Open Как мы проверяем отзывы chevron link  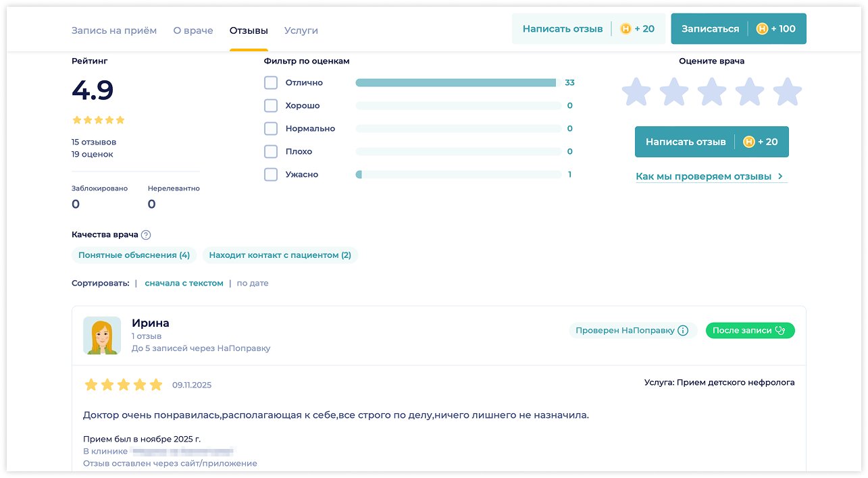tap(780, 176)
